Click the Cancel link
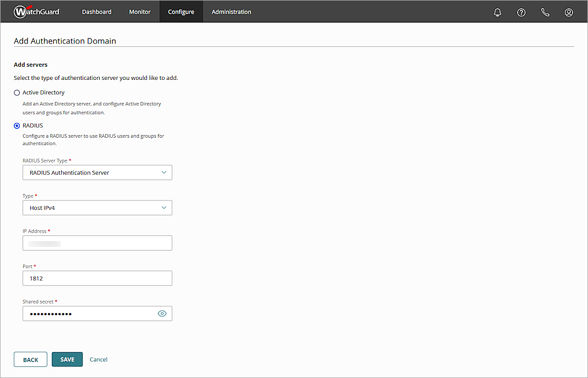The height and width of the screenshot is (378, 588). [98, 359]
